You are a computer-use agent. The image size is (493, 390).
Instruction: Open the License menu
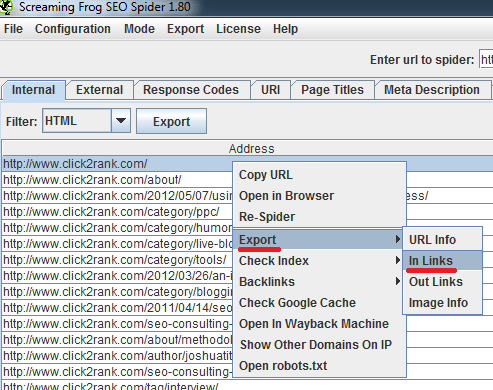[238, 29]
